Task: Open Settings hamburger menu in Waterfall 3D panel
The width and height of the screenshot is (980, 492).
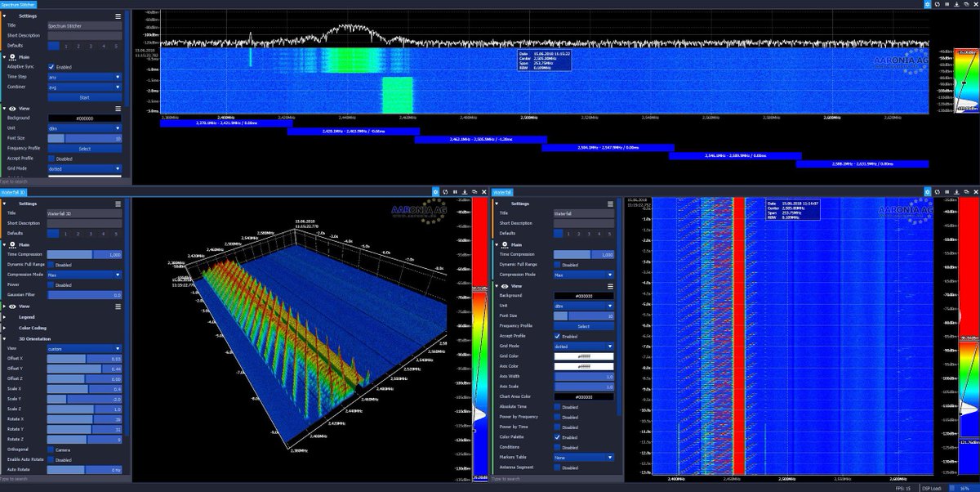Action: [118, 204]
